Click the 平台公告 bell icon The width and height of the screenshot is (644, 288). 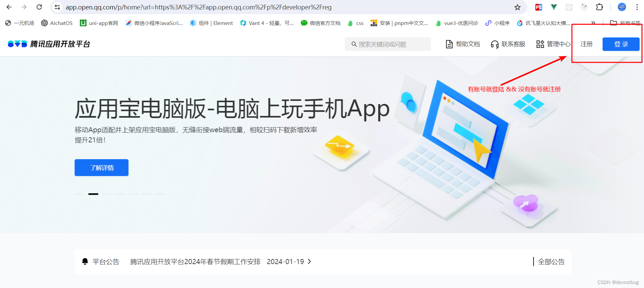tap(85, 261)
